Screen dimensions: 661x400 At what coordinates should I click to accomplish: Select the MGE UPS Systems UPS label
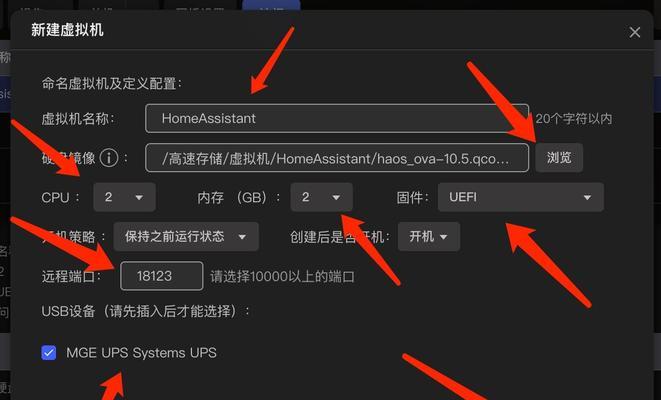141,352
